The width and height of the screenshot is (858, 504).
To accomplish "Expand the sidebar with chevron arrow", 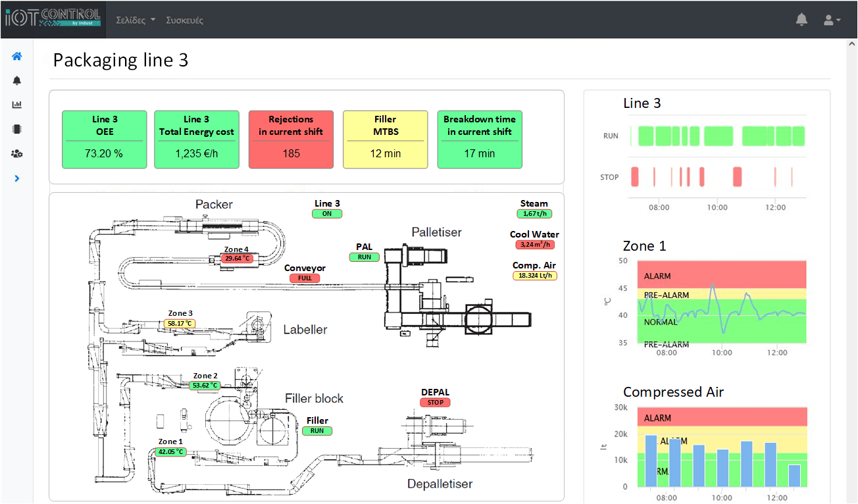I will pyautogui.click(x=17, y=178).
